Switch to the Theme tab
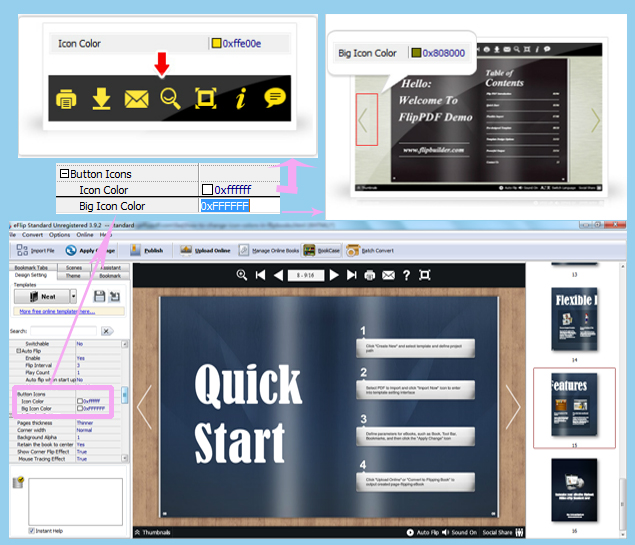Image resolution: width=635 pixels, height=545 pixels. (x=73, y=276)
